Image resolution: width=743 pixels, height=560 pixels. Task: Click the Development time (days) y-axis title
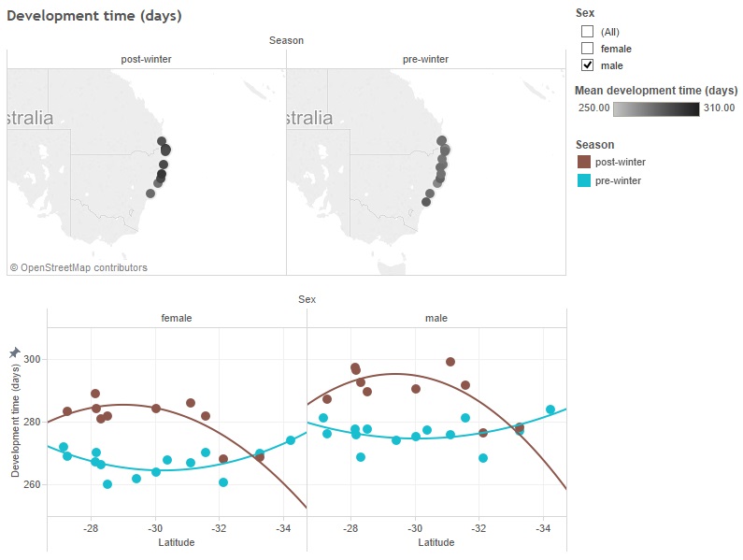pyautogui.click(x=16, y=421)
